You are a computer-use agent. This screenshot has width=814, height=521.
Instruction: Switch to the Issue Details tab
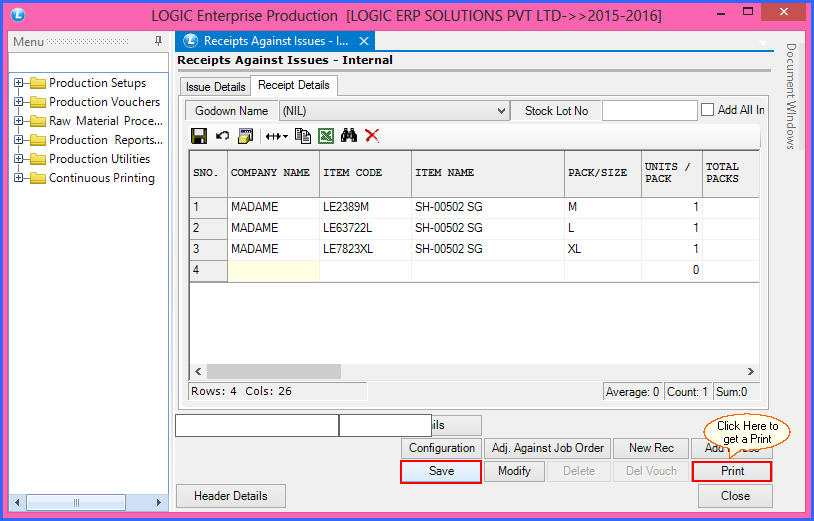click(x=215, y=87)
